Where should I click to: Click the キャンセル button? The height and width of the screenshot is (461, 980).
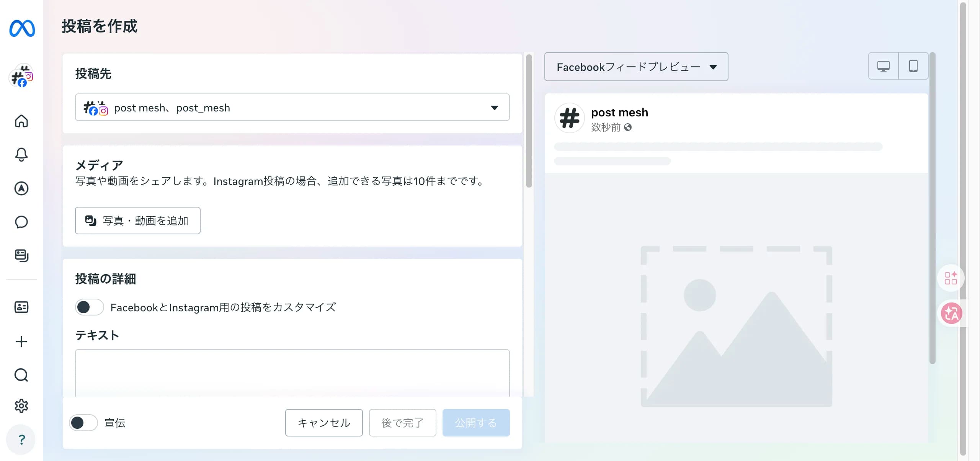click(323, 423)
